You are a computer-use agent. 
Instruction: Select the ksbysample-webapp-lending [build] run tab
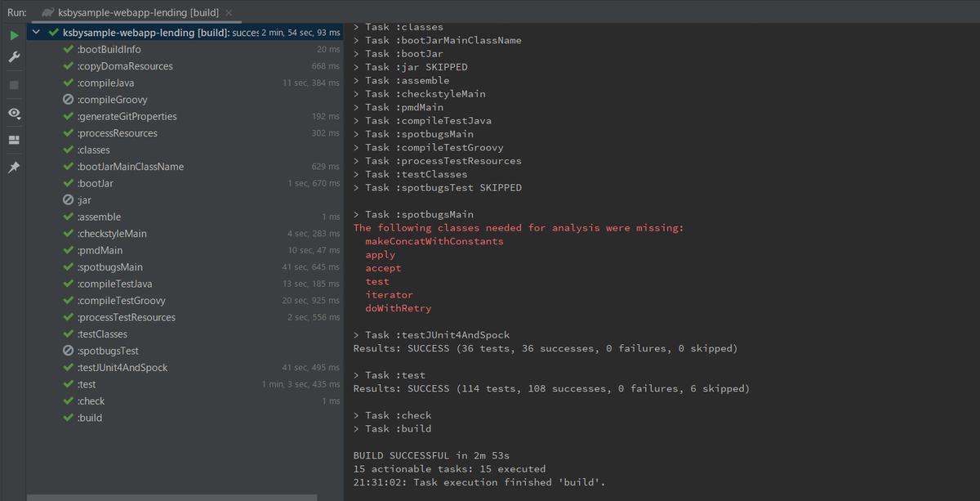[x=136, y=13]
